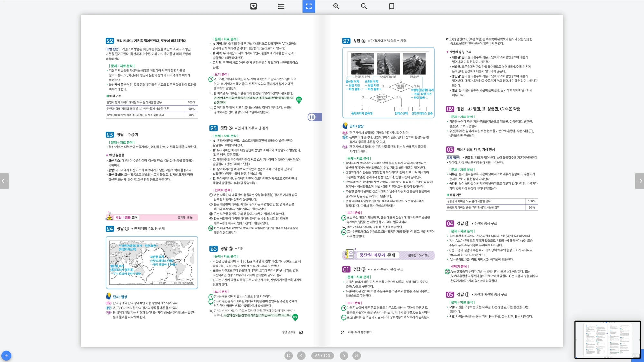
Task: Turn to next spread using right edge arrow
Action: 639,181
